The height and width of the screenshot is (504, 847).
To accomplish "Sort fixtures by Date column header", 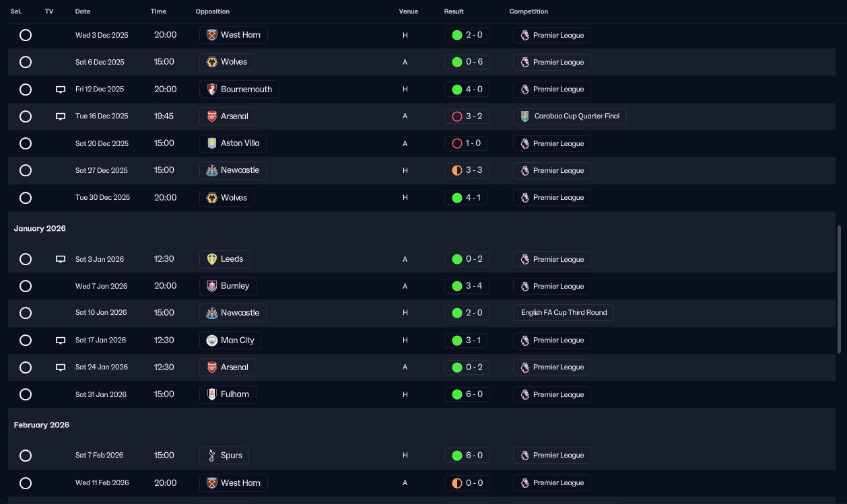I will pyautogui.click(x=82, y=11).
